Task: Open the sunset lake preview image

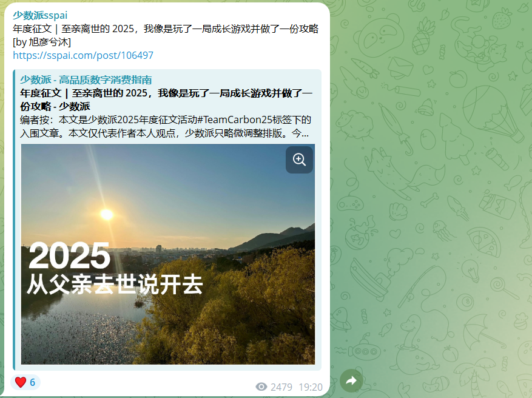Action: coord(168,254)
